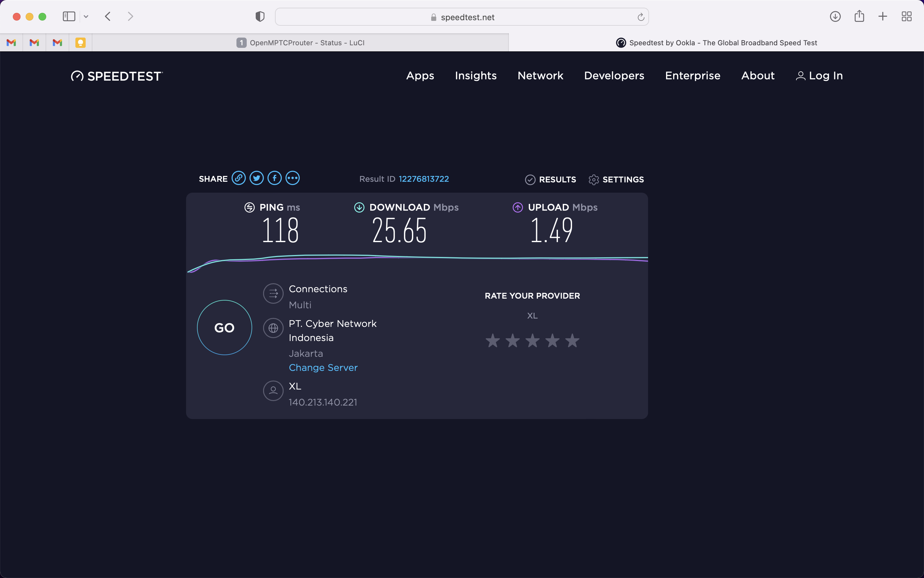Click the Safari sidebar toggle icon

pos(69,16)
